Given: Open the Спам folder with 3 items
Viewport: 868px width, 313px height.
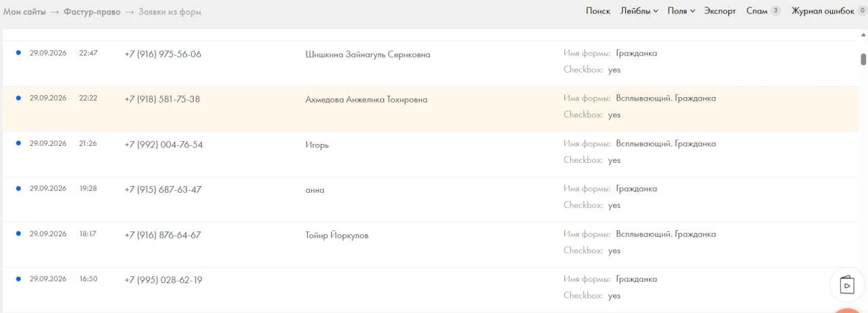Looking at the screenshot, I should pyautogui.click(x=763, y=11).
